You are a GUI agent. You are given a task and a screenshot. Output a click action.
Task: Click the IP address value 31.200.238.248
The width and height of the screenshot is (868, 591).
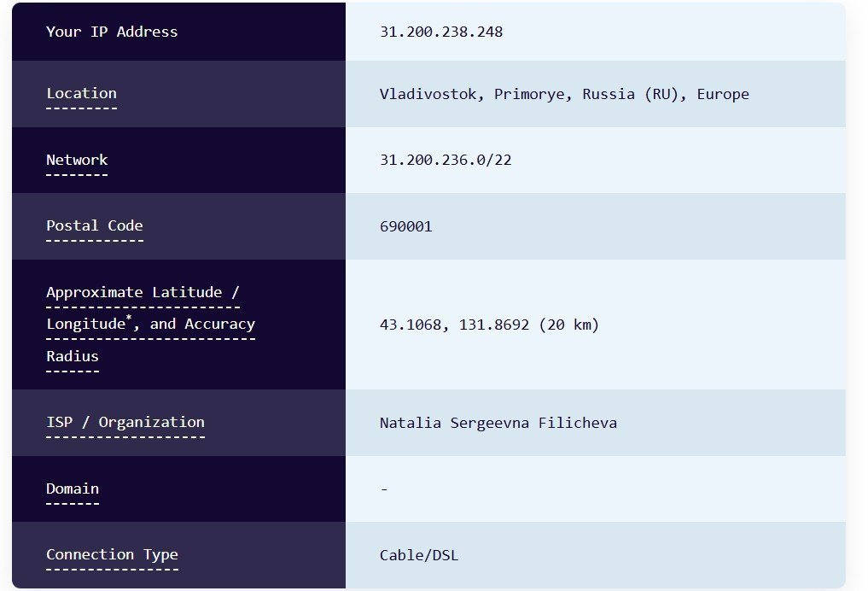coord(441,32)
